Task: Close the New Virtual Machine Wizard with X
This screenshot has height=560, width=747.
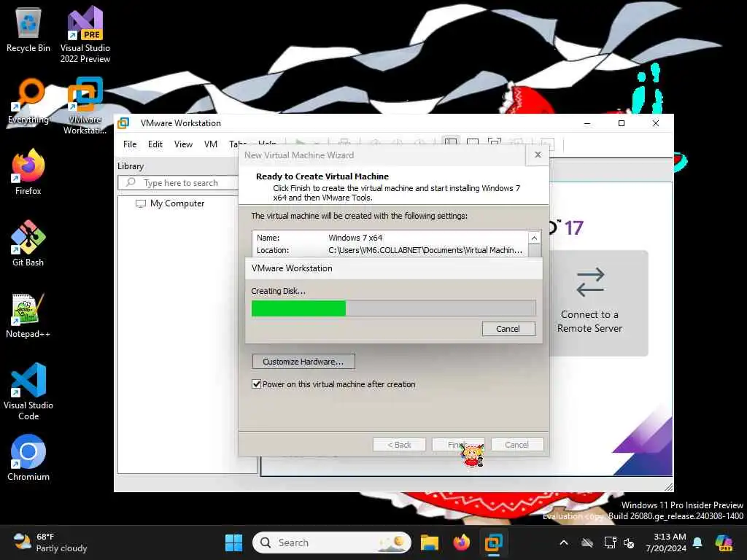Action: click(x=538, y=155)
